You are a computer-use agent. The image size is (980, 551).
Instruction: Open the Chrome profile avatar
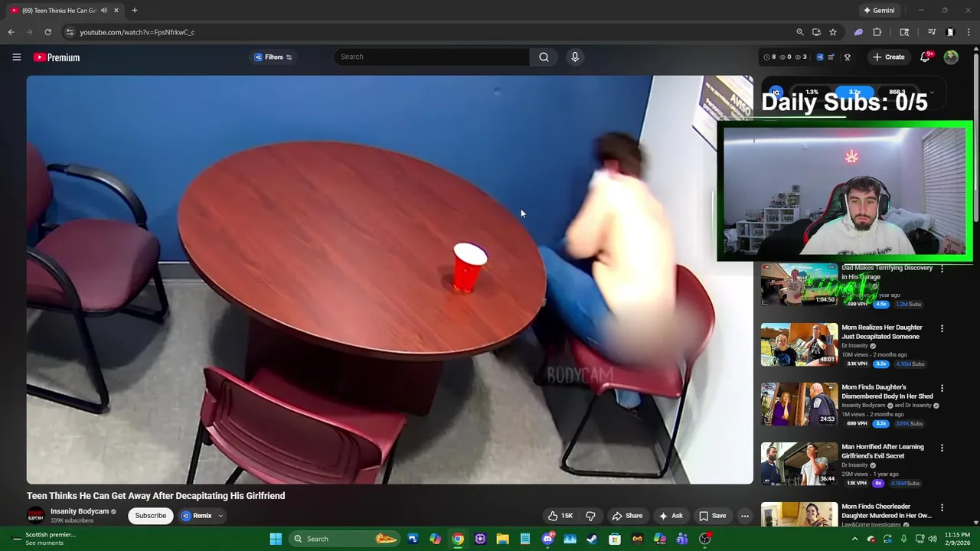(950, 32)
